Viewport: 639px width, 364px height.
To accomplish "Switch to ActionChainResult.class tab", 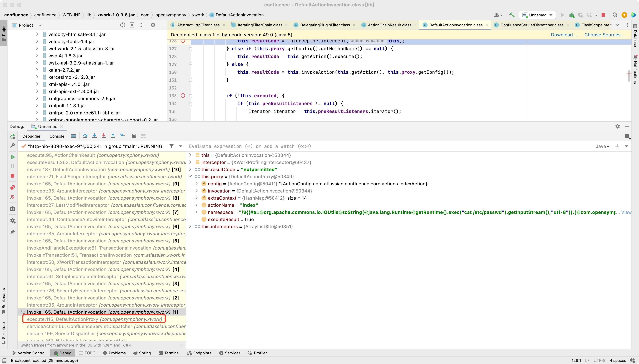I will coord(390,25).
